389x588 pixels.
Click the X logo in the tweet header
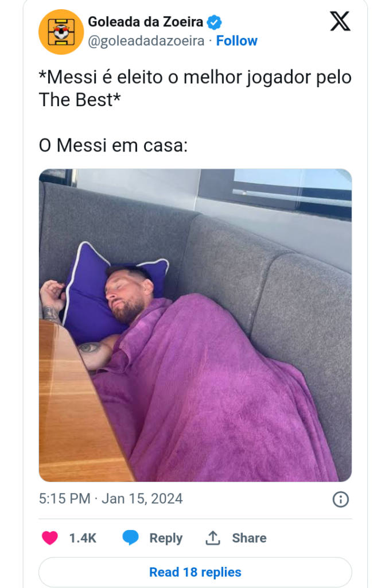340,21
